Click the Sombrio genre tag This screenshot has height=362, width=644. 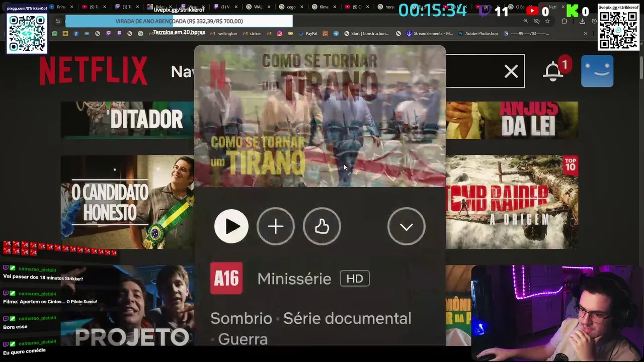tap(241, 318)
